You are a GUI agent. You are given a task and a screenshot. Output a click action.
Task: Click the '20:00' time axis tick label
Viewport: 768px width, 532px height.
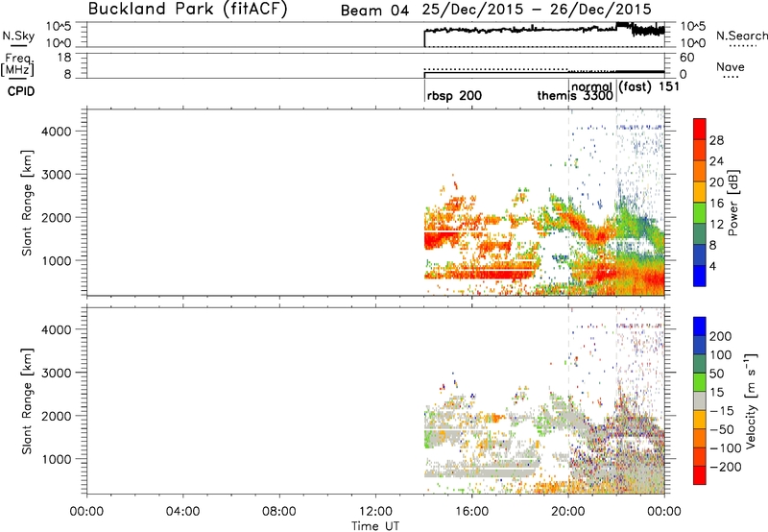568,512
